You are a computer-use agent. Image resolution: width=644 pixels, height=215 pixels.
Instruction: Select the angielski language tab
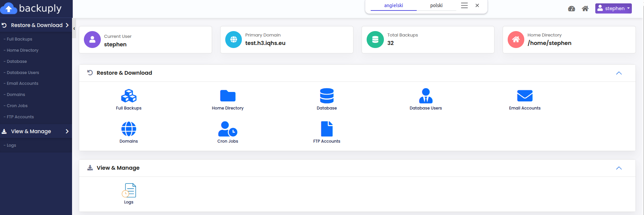[393, 5]
